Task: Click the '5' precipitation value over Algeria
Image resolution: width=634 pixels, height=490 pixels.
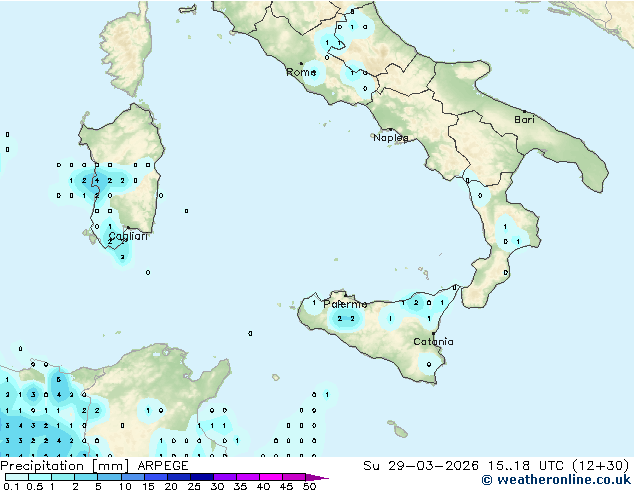Action: pos(59,380)
